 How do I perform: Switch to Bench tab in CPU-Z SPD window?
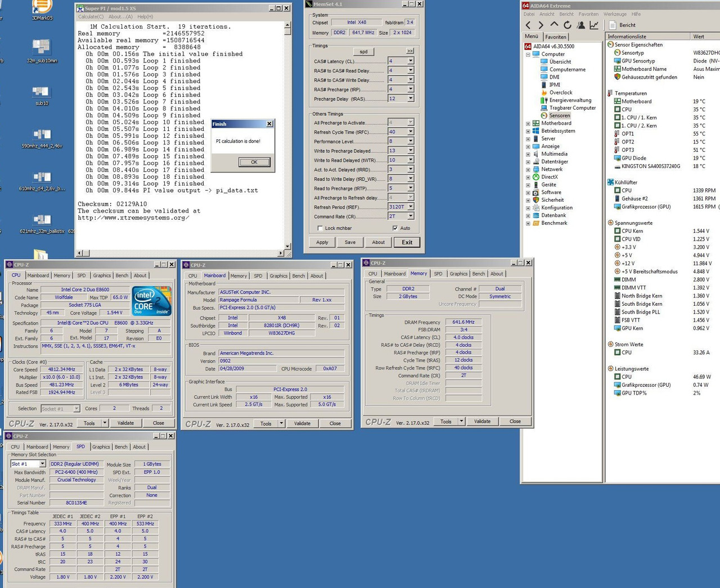tap(121, 447)
